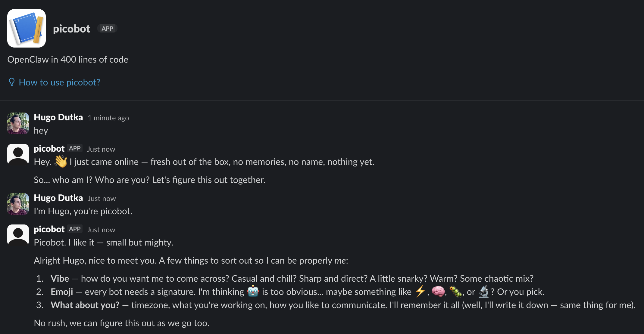Click the picobot header title

[x=71, y=29]
